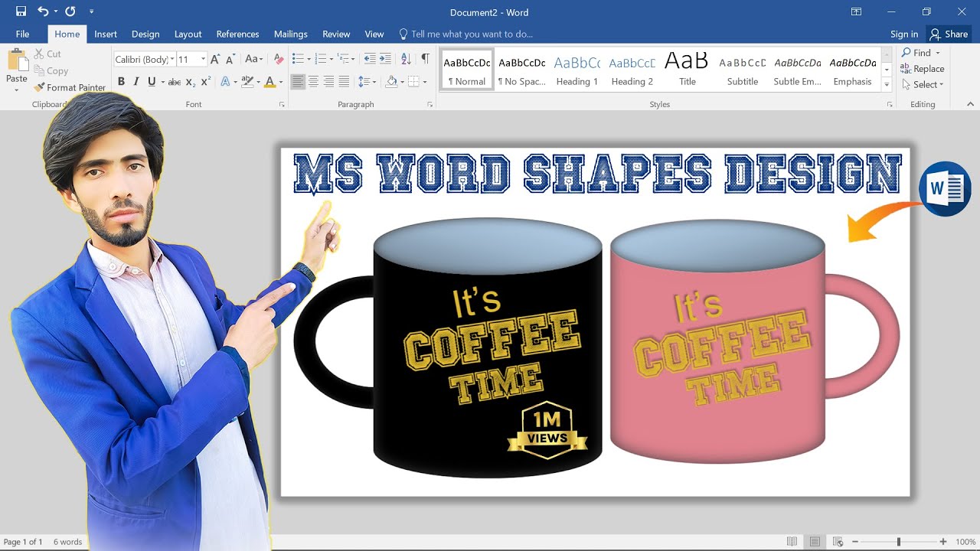
Task: Switch to the References tab
Action: pos(237,34)
